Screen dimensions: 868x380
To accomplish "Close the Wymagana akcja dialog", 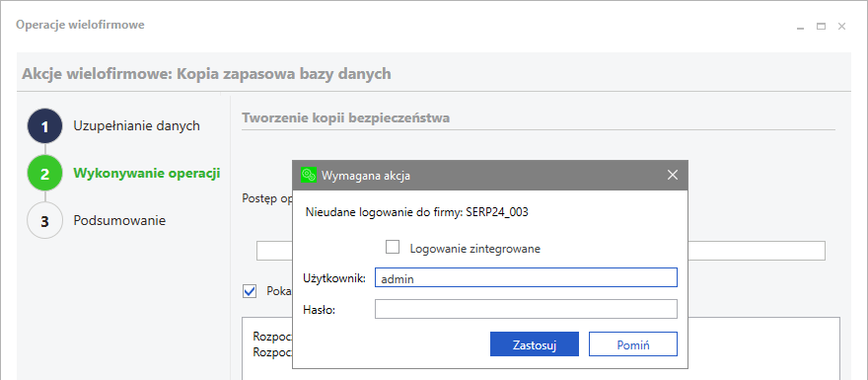I will click(673, 175).
